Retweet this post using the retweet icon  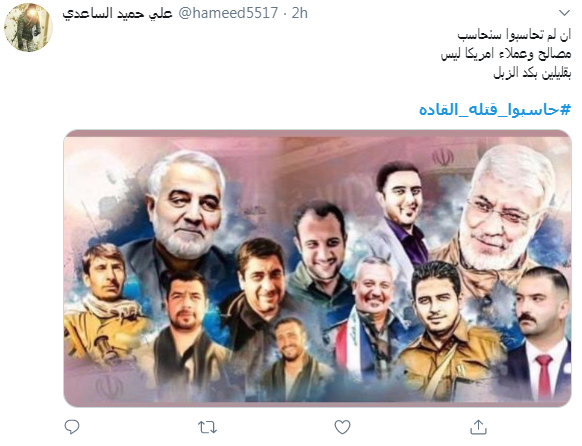pyautogui.click(x=207, y=427)
